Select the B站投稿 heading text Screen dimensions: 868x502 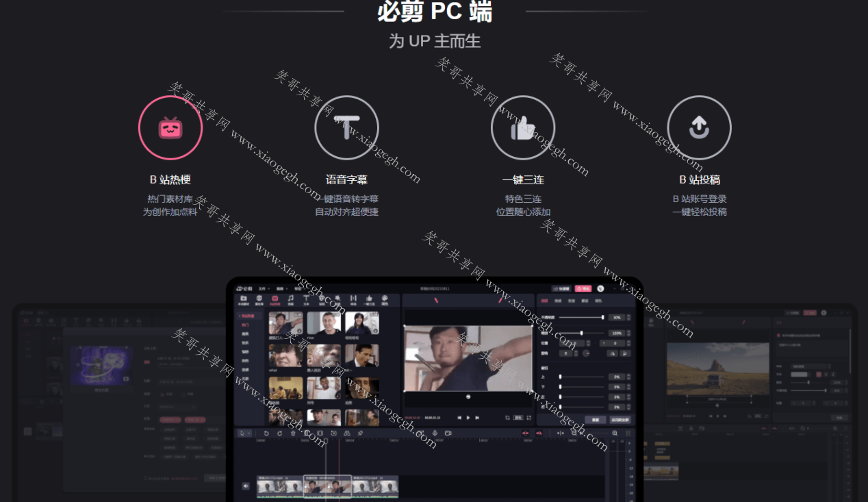(699, 179)
